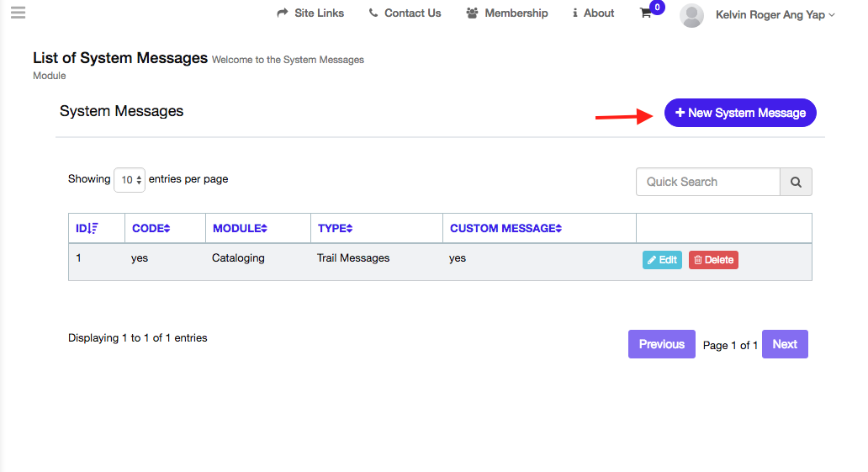Focus the Quick Search field

[x=707, y=182]
